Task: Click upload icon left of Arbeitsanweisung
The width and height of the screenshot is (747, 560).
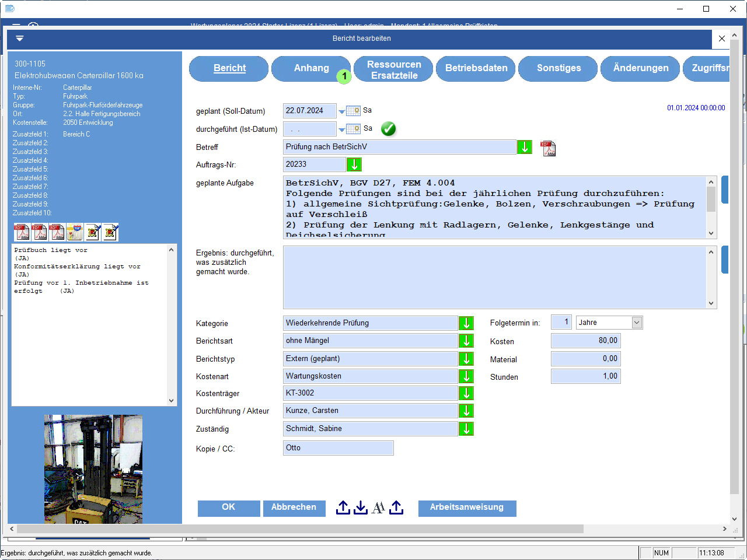Action: (x=396, y=508)
